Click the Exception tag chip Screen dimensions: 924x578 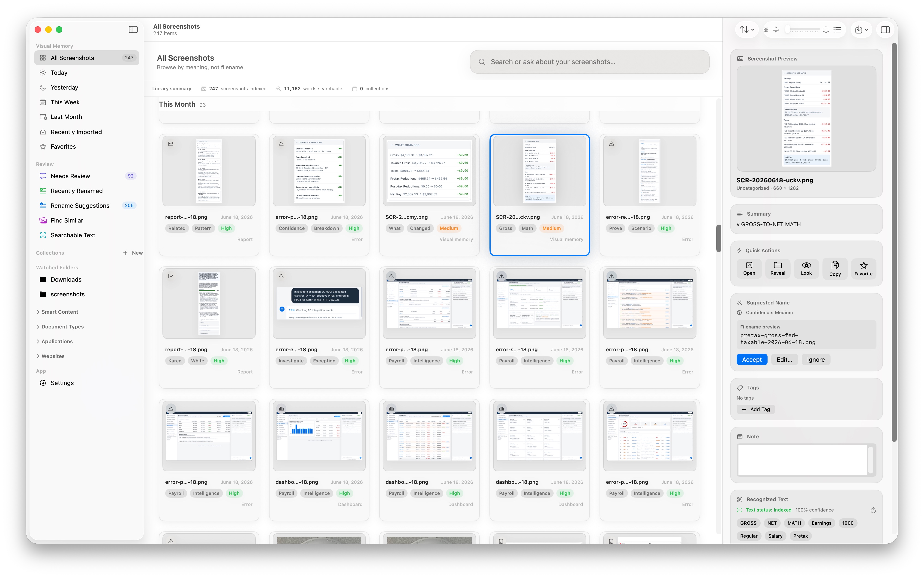324,361
